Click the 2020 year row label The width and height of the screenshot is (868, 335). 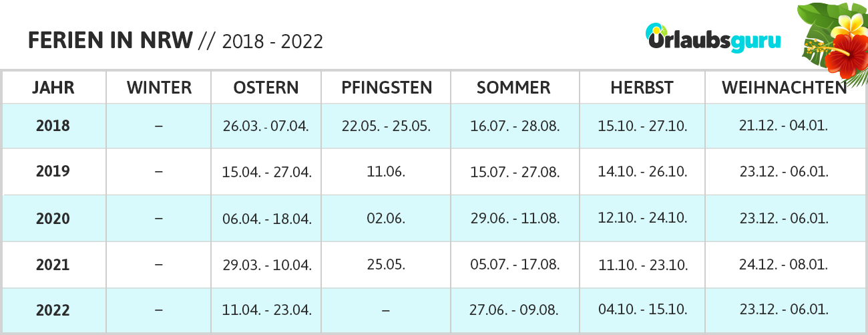(x=53, y=219)
